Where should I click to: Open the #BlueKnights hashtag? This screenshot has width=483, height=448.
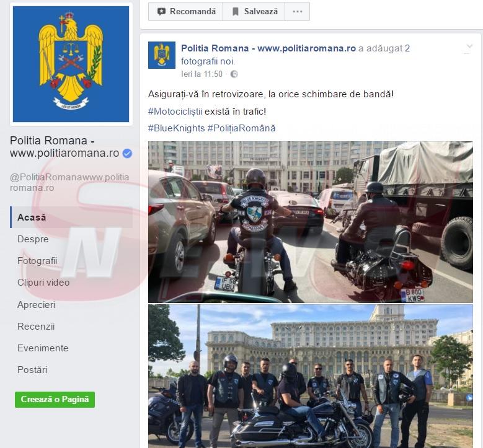176,128
